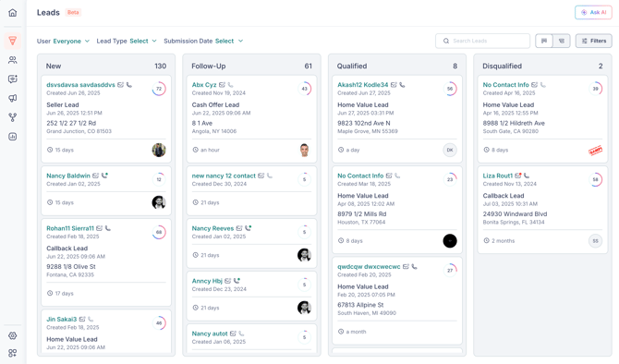Click the Ask AI button

tap(593, 12)
